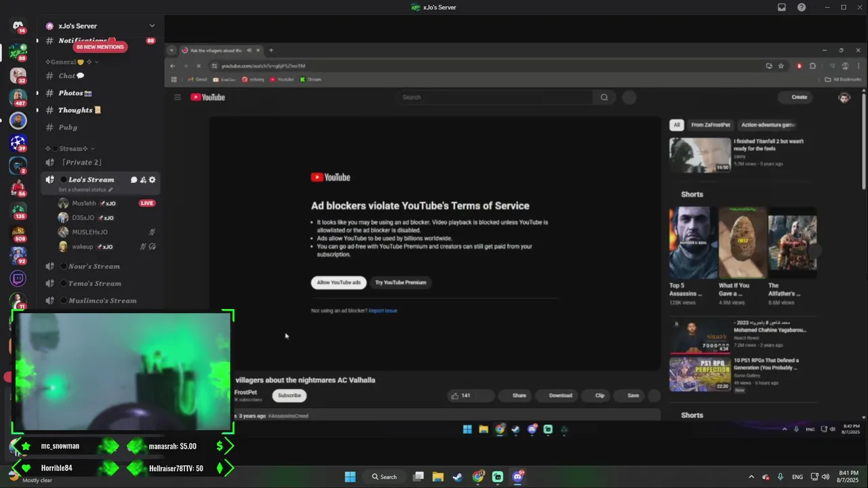Viewport: 868px width, 488px height.
Task: Click YouTube search input field
Action: 496,97
